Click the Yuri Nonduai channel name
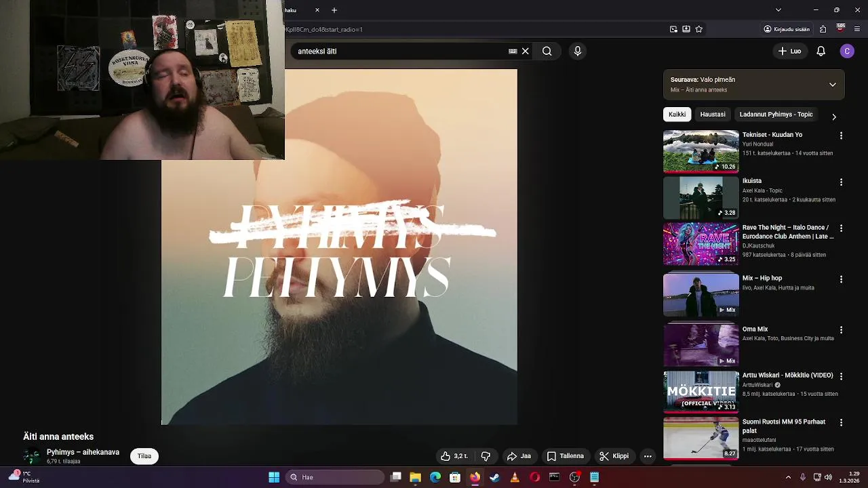Image resolution: width=868 pixels, height=488 pixels. click(757, 144)
